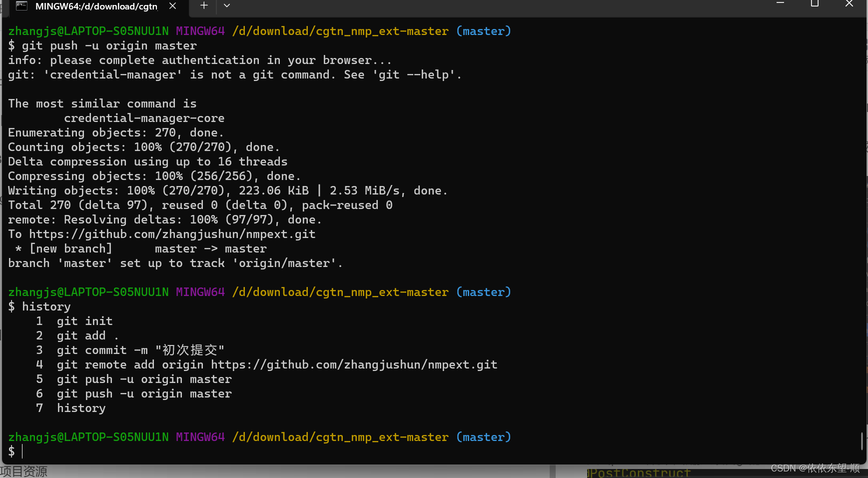Viewport: 868px width, 478px height.
Task: Click 'Total 270 (delta 97)' line
Action: pyautogui.click(x=200, y=205)
